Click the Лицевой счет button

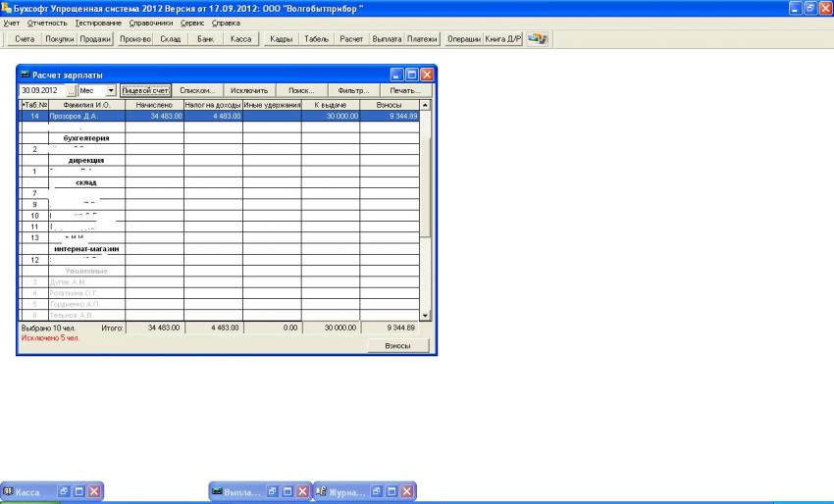pos(144,90)
